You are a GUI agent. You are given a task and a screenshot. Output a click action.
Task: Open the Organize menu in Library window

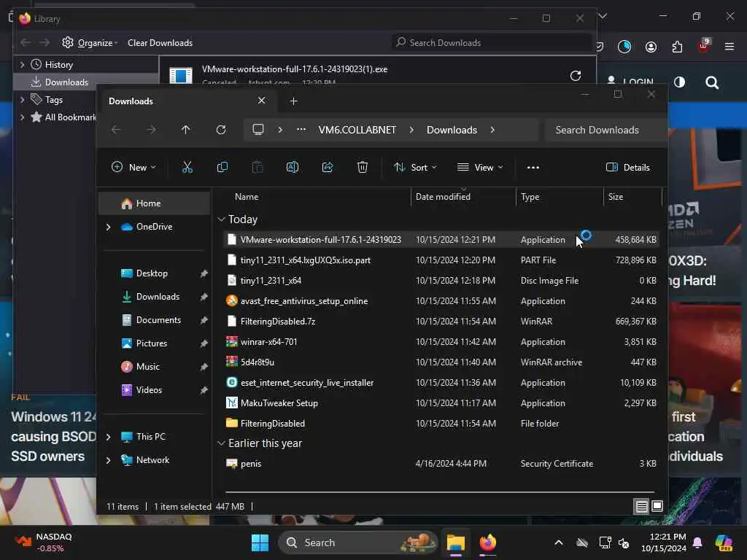tap(90, 43)
